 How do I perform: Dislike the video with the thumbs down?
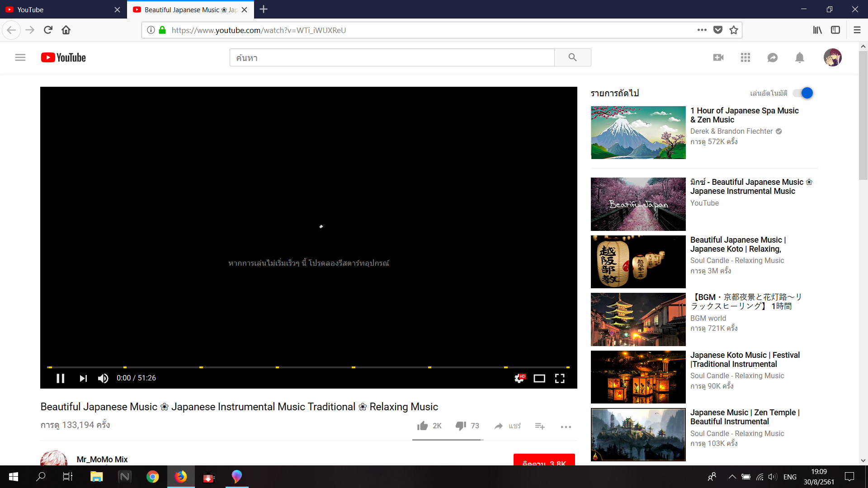coord(461,426)
